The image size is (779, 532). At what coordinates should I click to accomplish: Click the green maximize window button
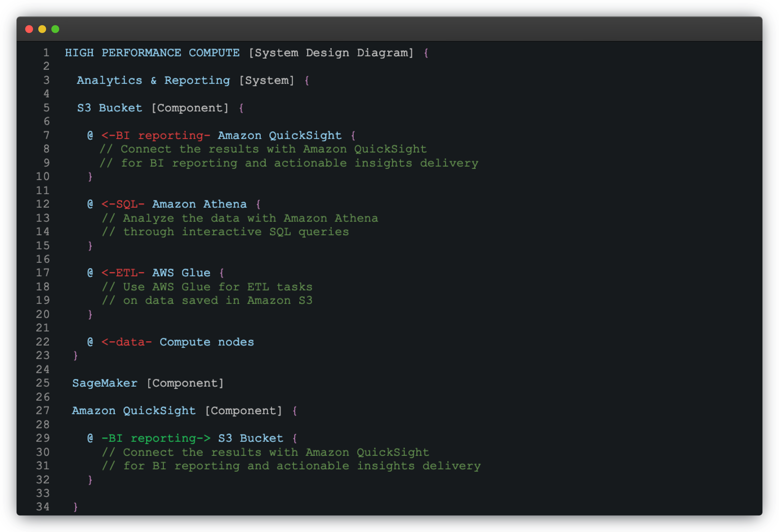tap(55, 29)
